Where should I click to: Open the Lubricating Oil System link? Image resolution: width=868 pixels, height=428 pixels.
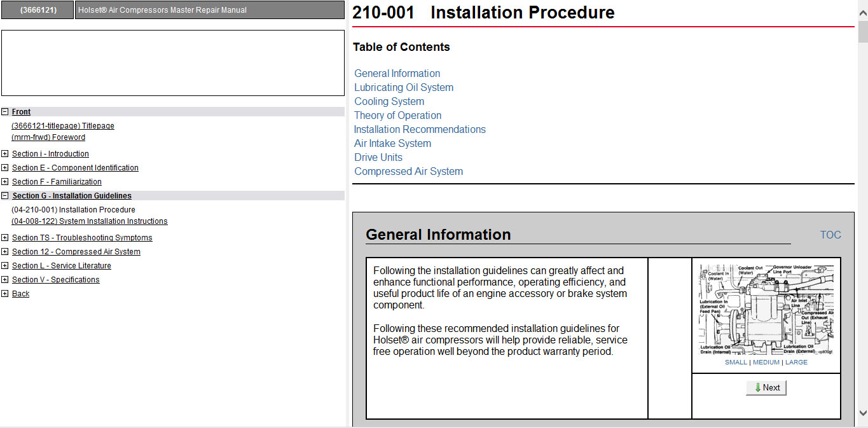pyautogui.click(x=404, y=88)
